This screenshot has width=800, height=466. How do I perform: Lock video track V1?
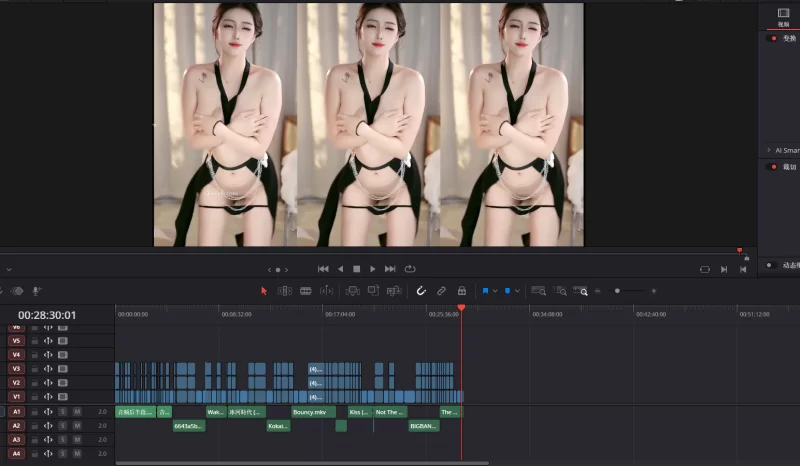coord(34,397)
